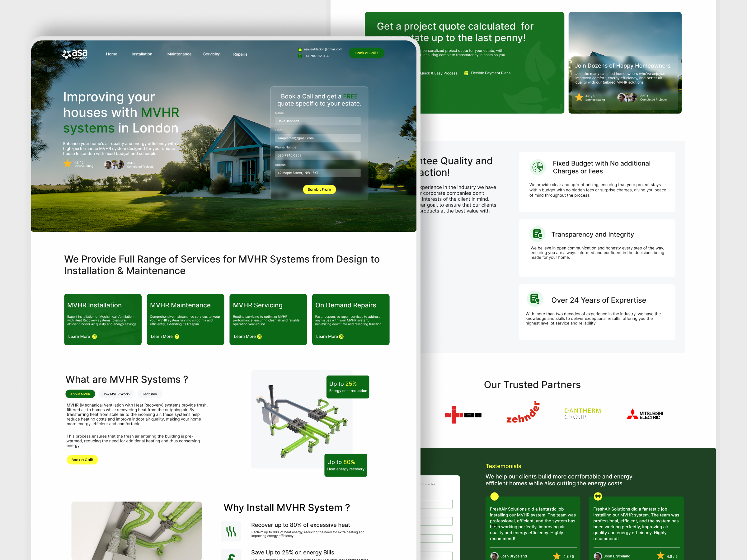Image resolution: width=747 pixels, height=560 pixels.
Task: Click the Phone Number input field
Action: pyautogui.click(x=317, y=155)
